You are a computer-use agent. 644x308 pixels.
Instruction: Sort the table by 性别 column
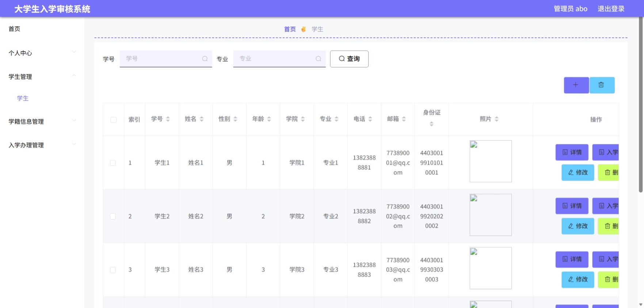(x=235, y=119)
